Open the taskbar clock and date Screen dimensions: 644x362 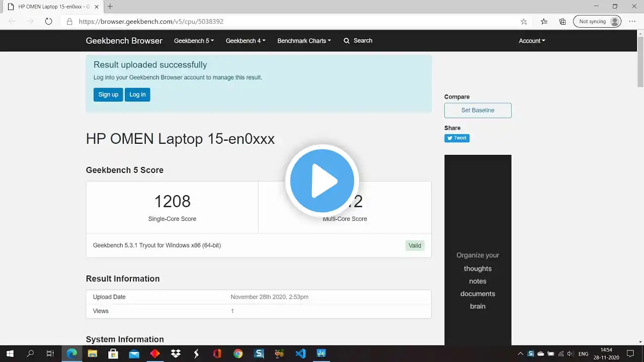pos(606,353)
